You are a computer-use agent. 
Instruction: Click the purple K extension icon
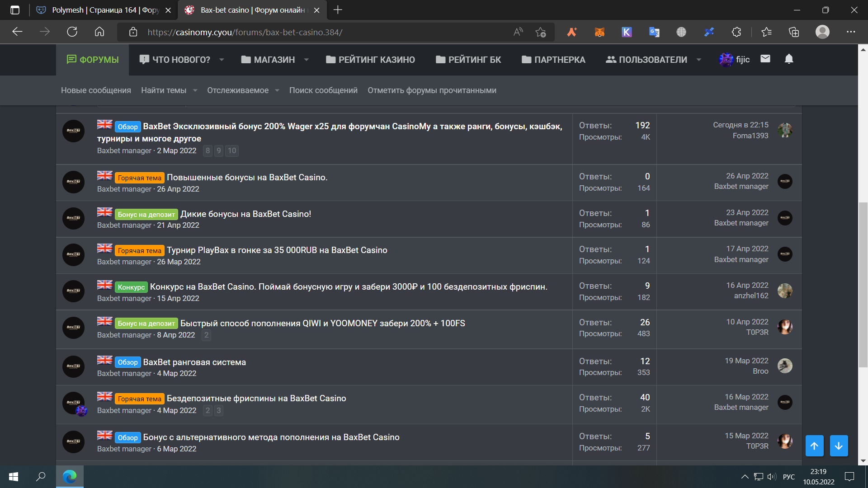click(x=627, y=32)
